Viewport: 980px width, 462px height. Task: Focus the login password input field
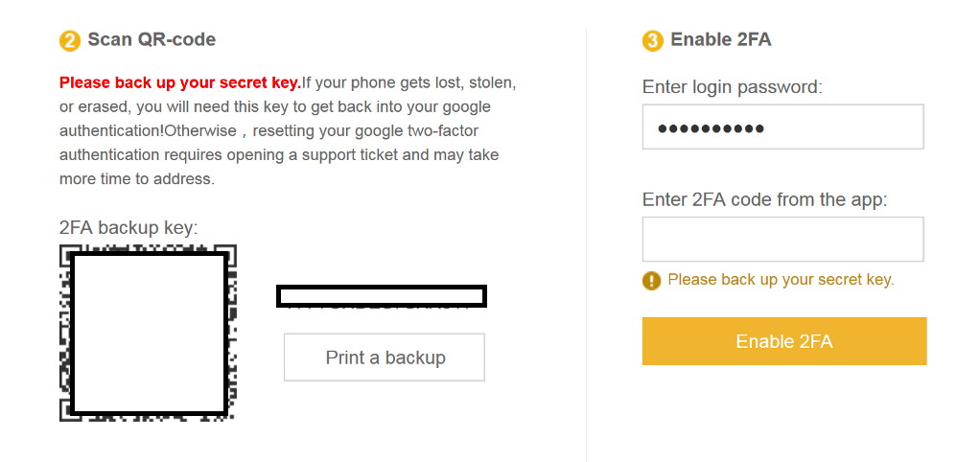783,127
